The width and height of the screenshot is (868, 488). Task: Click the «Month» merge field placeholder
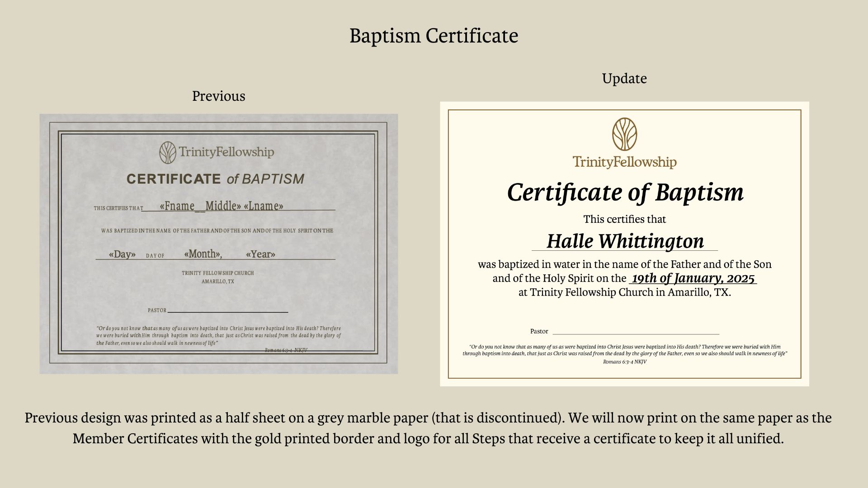pos(203,254)
